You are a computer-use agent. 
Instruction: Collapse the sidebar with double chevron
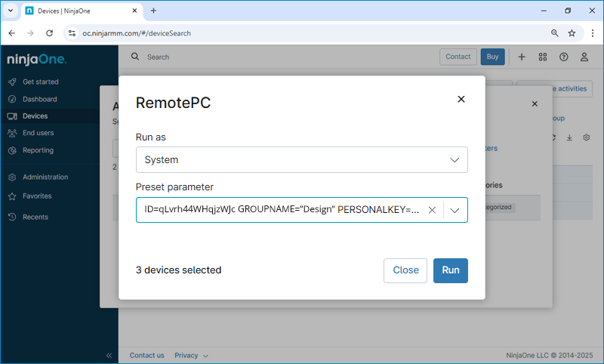click(x=109, y=355)
